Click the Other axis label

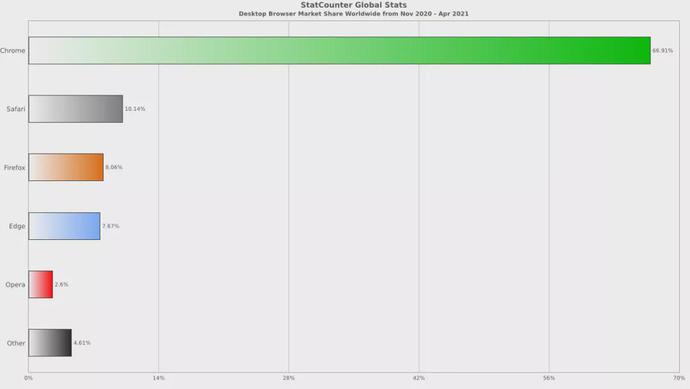[x=16, y=343]
